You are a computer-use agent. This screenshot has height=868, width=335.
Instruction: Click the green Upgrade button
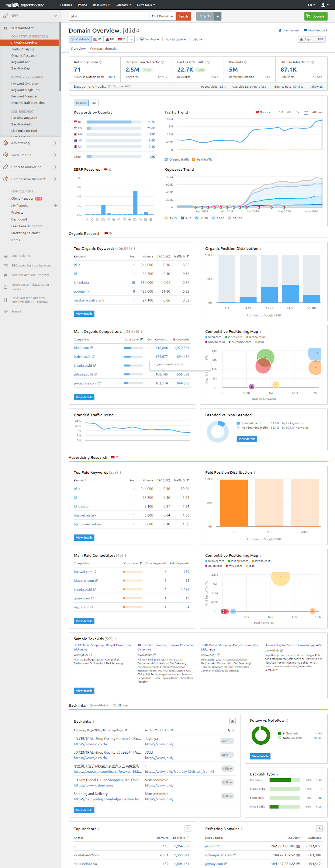(x=316, y=16)
